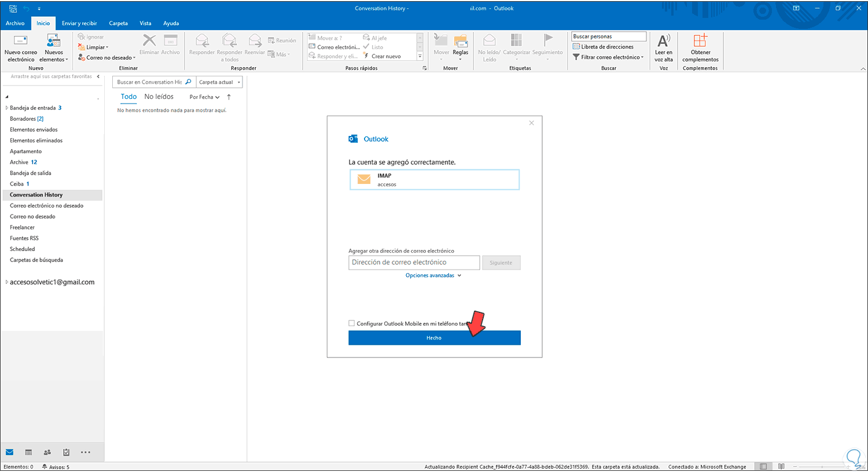
Task: Reverse sort order with the up arrow
Action: click(229, 97)
